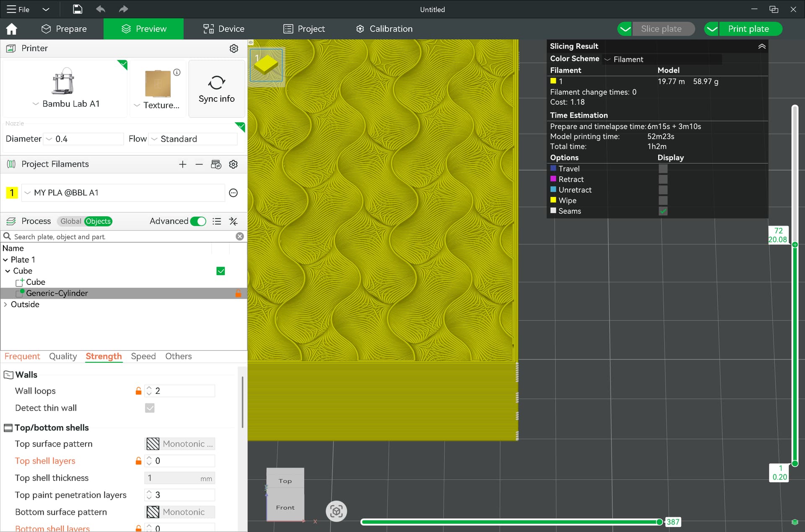Add a project filament
Image resolution: width=805 pixels, height=532 pixels.
tap(182, 165)
